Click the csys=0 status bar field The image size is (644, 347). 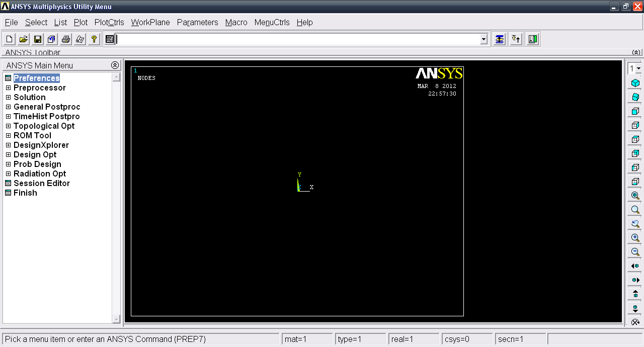(x=467, y=339)
